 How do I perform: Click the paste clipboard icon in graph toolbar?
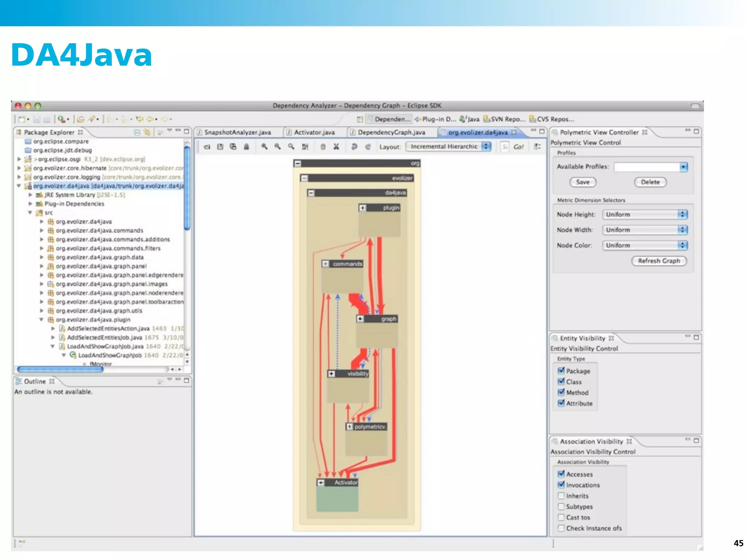coord(323,147)
